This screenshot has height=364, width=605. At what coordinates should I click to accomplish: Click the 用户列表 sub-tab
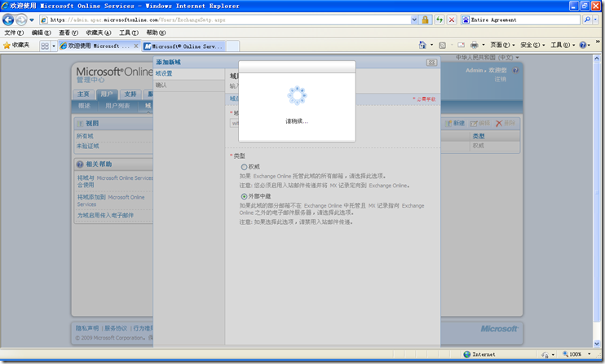tap(117, 106)
